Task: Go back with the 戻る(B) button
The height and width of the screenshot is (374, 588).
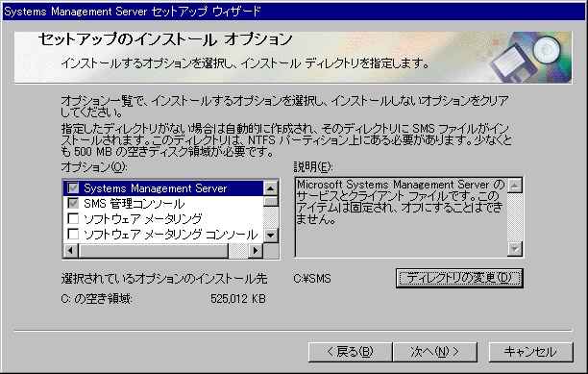Action: click(350, 352)
